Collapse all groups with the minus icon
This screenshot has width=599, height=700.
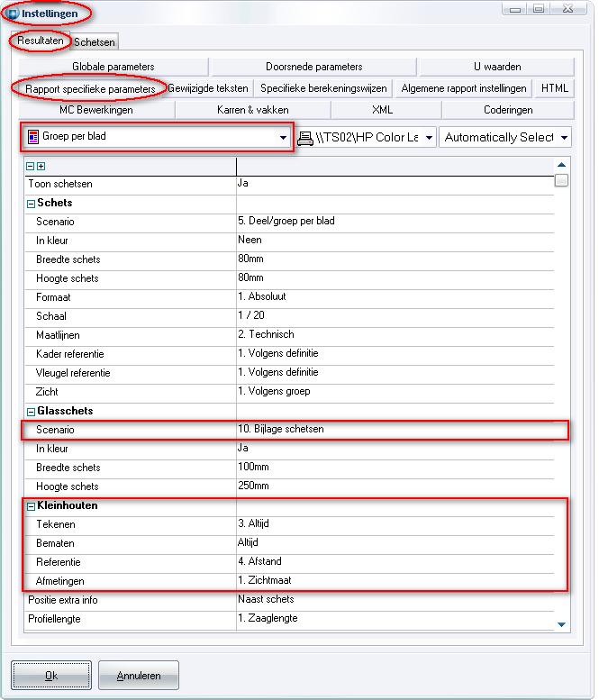[x=30, y=166]
